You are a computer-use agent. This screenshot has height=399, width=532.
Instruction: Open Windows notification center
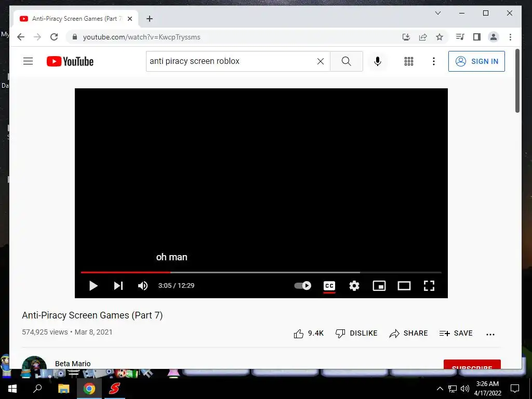[515, 389]
